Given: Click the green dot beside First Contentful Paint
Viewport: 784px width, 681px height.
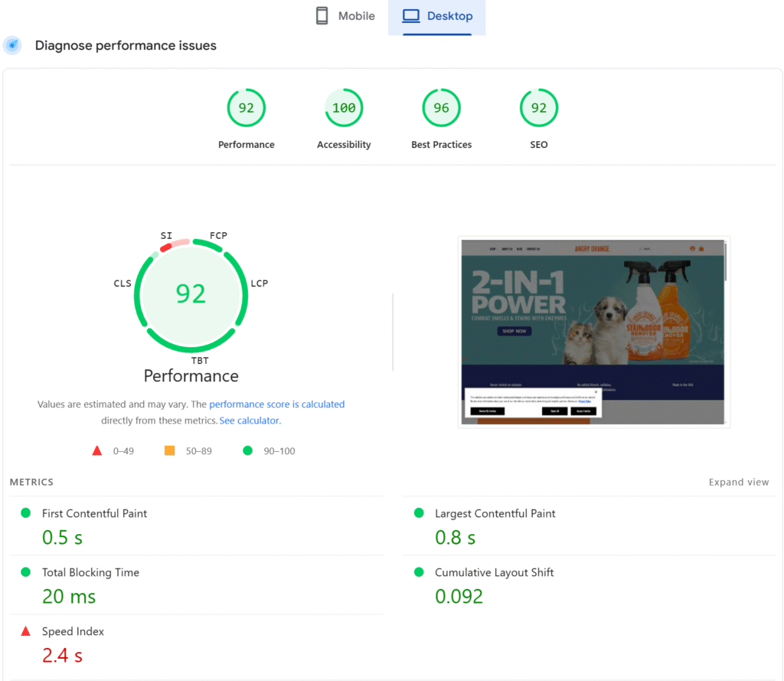Looking at the screenshot, I should point(25,513).
